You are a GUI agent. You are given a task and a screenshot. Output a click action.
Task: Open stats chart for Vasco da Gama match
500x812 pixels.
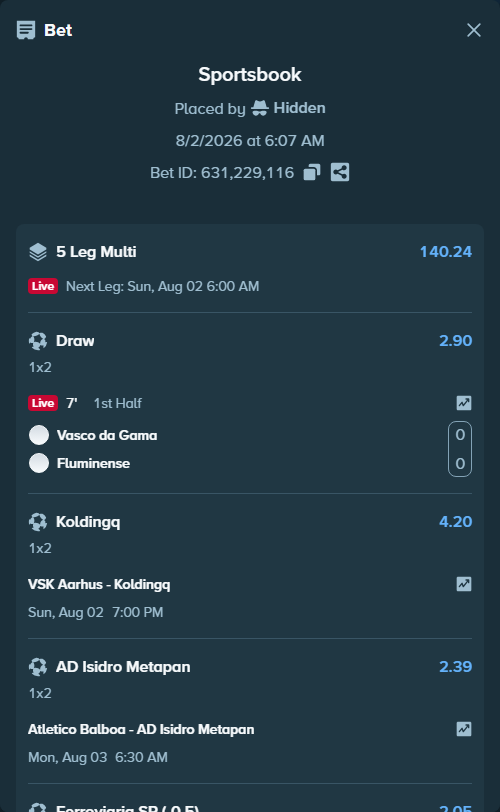coord(464,403)
